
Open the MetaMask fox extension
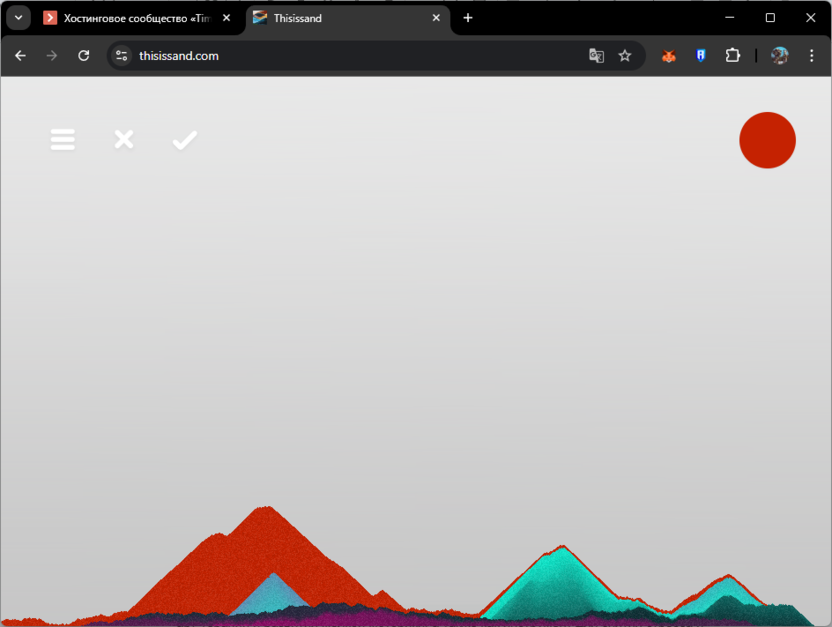click(669, 56)
